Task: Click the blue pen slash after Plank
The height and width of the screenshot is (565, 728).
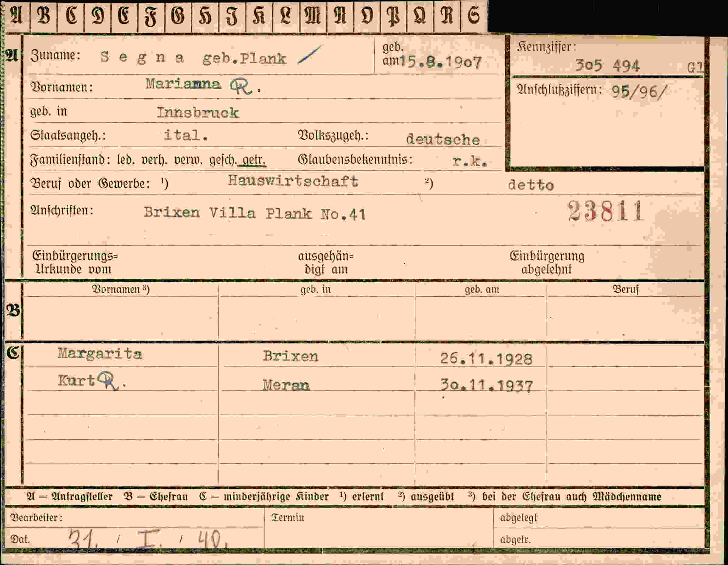Action: 309,54
